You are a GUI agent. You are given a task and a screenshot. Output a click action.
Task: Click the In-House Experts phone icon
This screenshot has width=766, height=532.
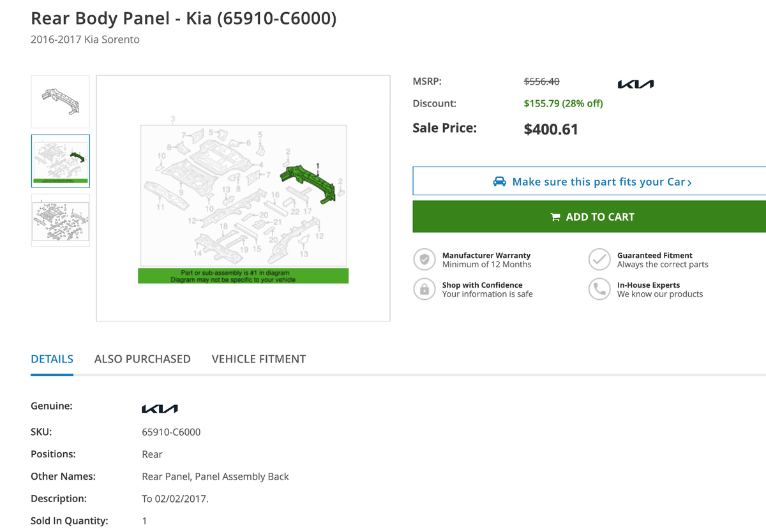pos(599,289)
